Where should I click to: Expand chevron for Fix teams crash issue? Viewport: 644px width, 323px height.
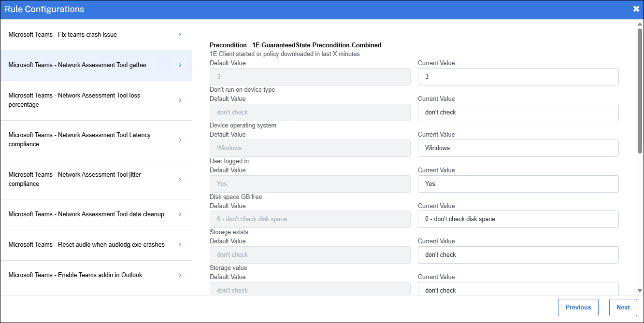180,35
